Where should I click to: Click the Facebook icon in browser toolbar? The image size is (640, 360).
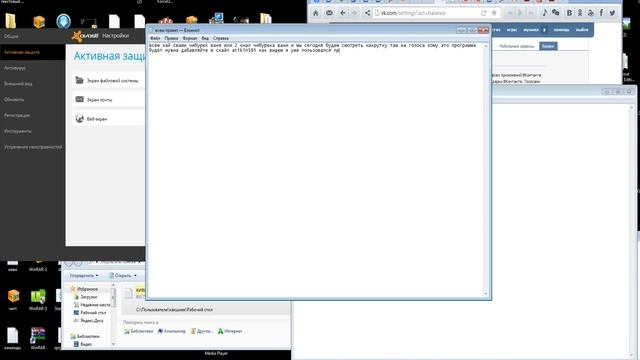tap(601, 13)
